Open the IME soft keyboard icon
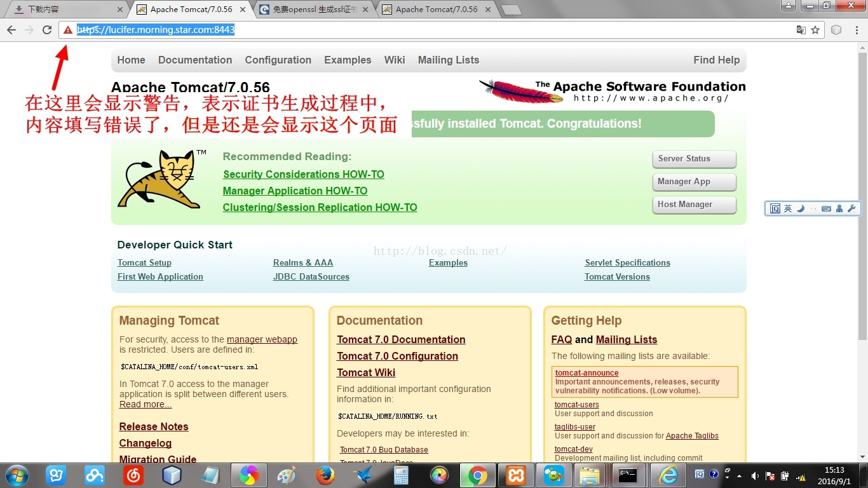 coord(826,208)
